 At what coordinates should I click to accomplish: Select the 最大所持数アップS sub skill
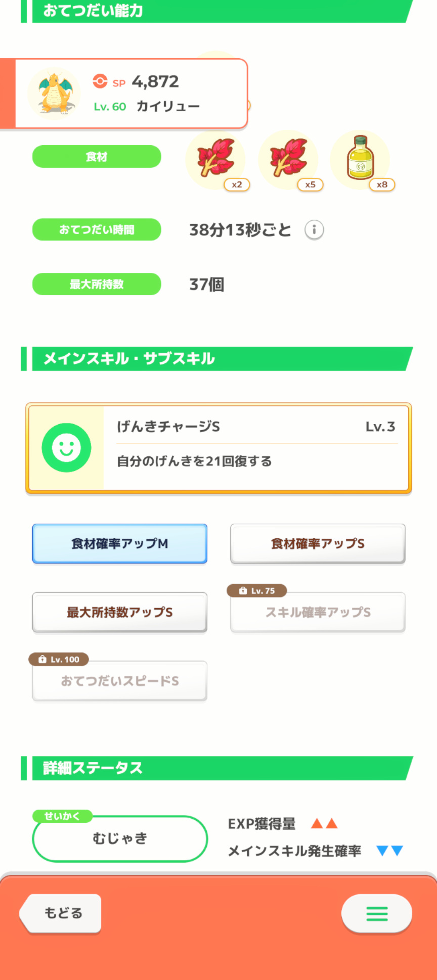[x=119, y=613]
